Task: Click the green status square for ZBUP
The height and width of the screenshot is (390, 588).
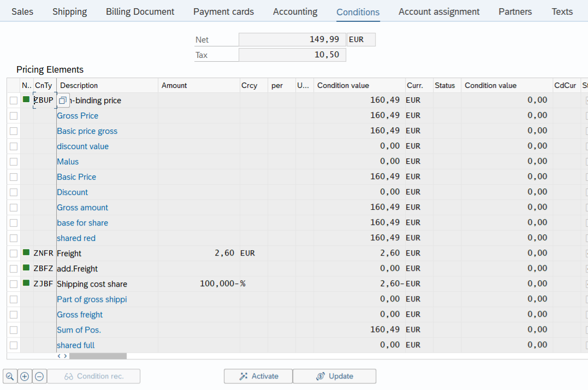Action: coord(26,99)
